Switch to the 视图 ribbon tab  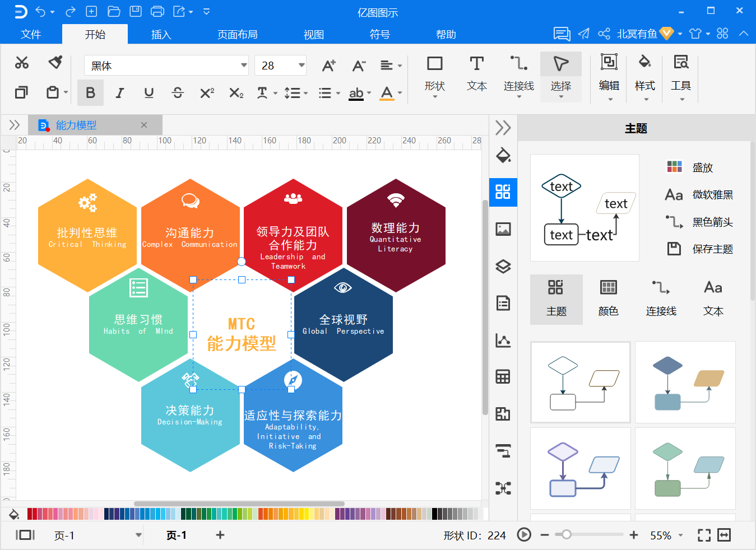[314, 34]
